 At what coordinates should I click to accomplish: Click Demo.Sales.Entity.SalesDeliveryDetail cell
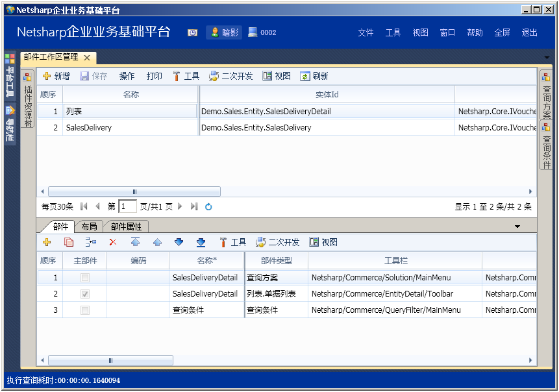coord(327,112)
